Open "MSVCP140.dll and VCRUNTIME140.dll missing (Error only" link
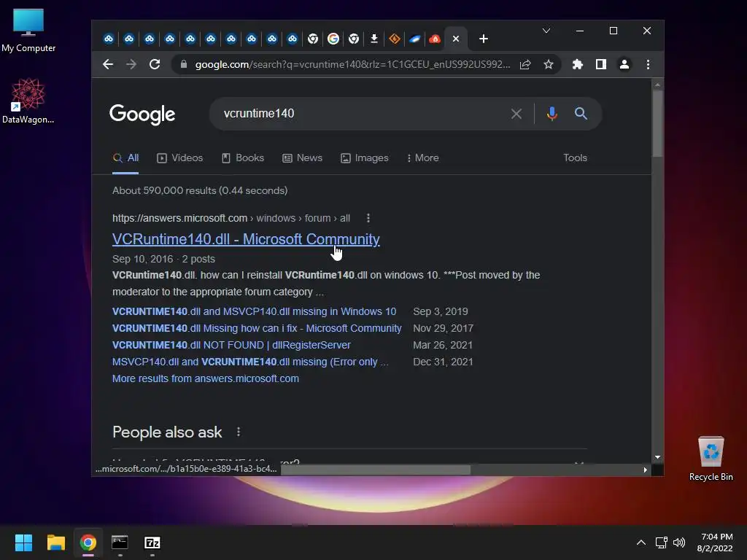Viewport: 747px width, 560px height. (251, 362)
